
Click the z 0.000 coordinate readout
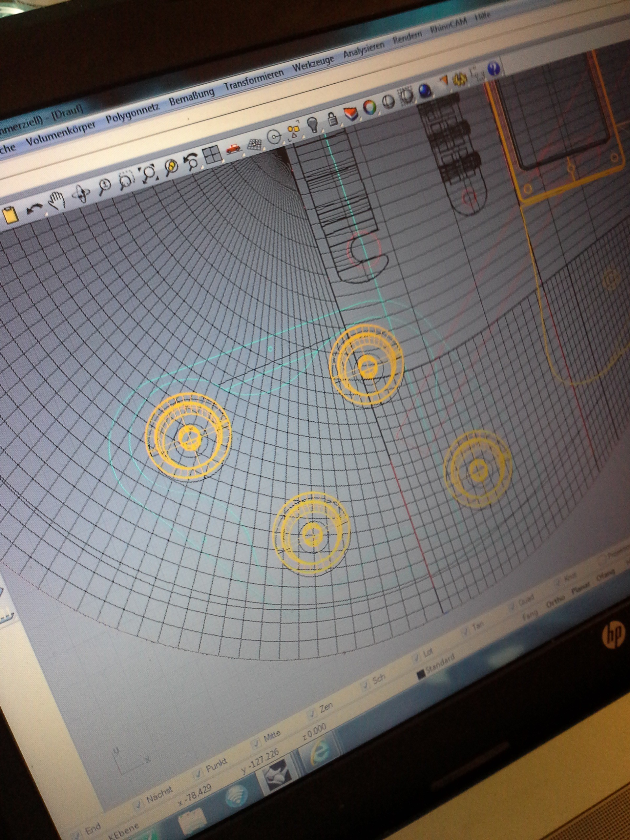pyautogui.click(x=315, y=732)
